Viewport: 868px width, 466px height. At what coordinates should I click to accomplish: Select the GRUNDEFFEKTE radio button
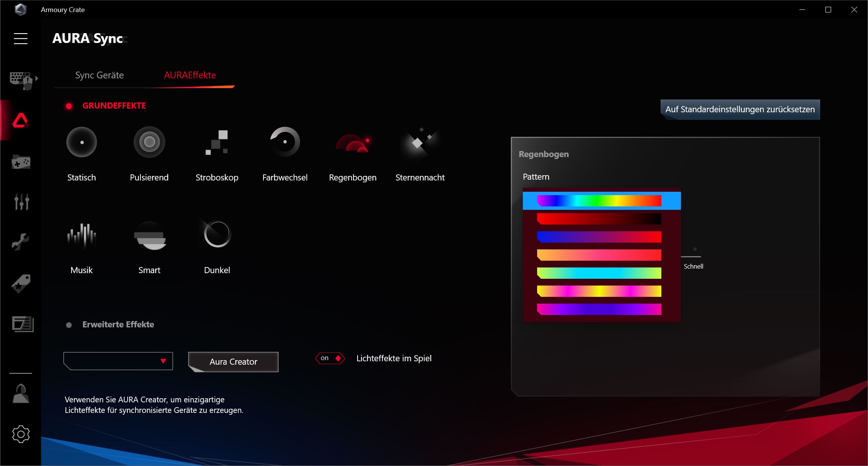tap(69, 106)
